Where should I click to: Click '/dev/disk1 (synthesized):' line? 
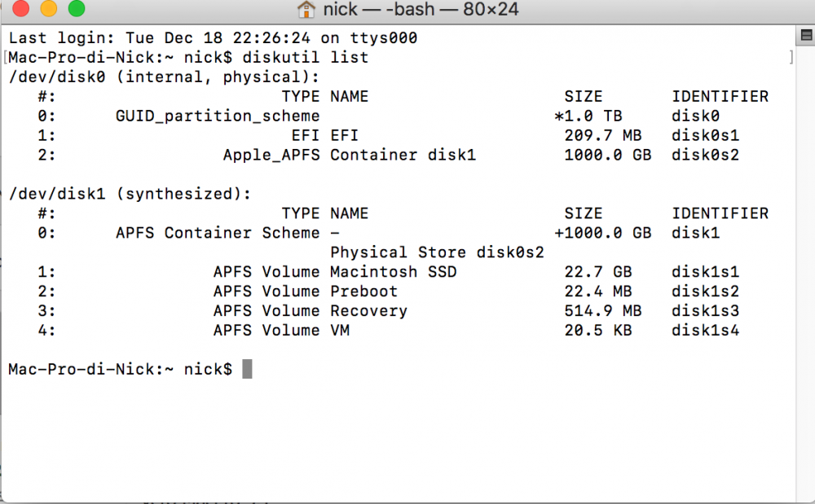click(130, 194)
